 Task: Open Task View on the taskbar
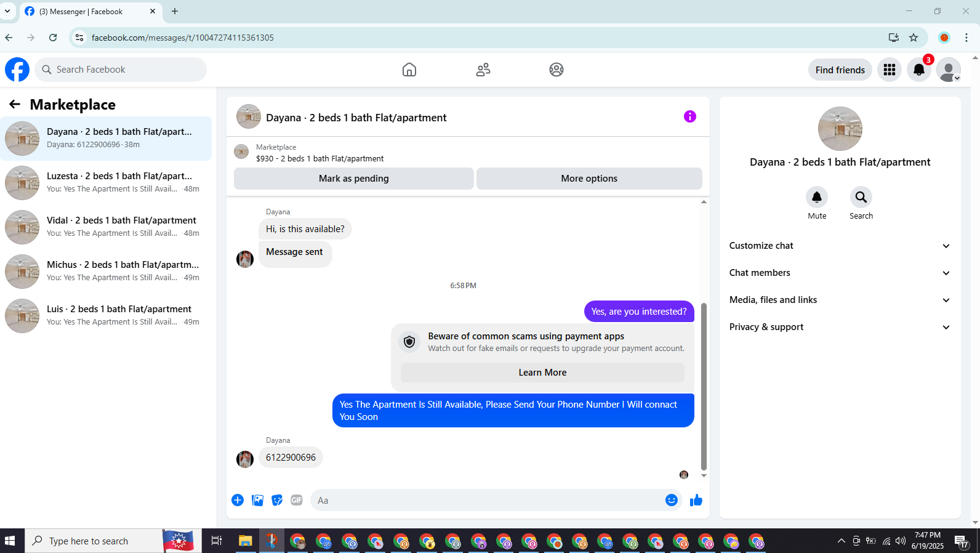click(x=216, y=541)
